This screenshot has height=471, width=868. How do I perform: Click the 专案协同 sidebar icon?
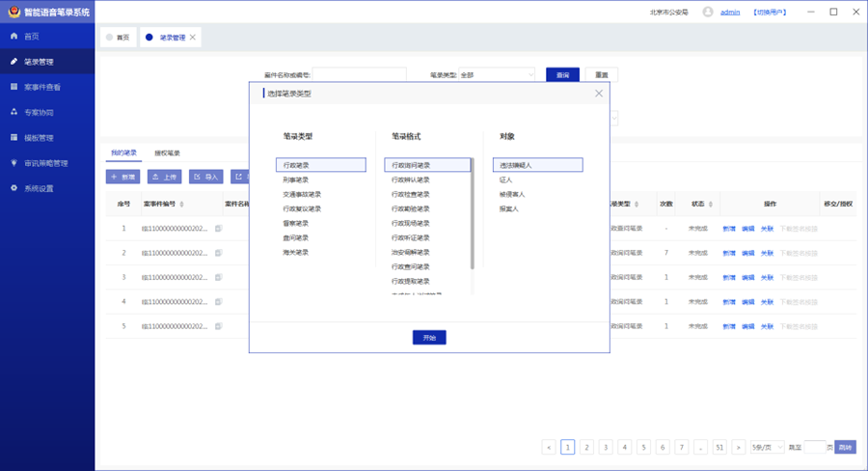coord(14,112)
